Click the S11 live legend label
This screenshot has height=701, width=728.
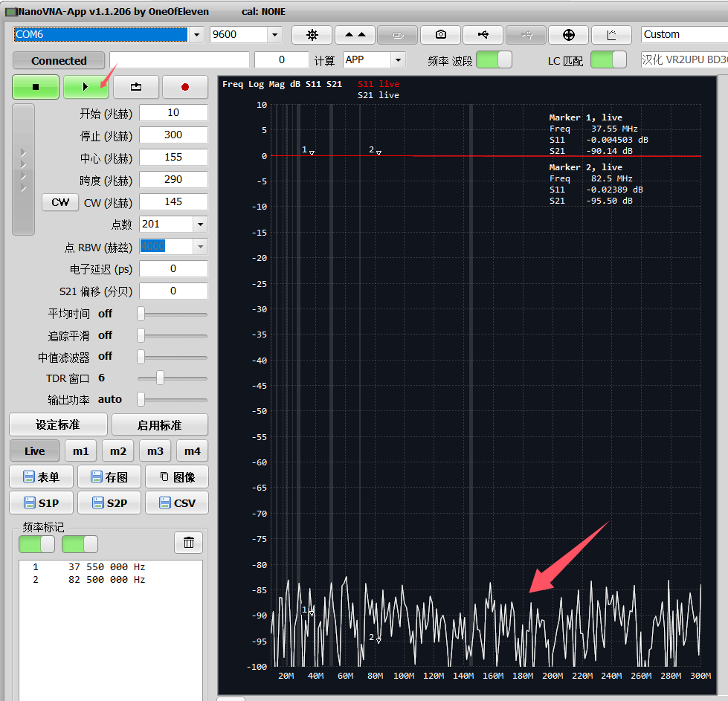pos(379,84)
